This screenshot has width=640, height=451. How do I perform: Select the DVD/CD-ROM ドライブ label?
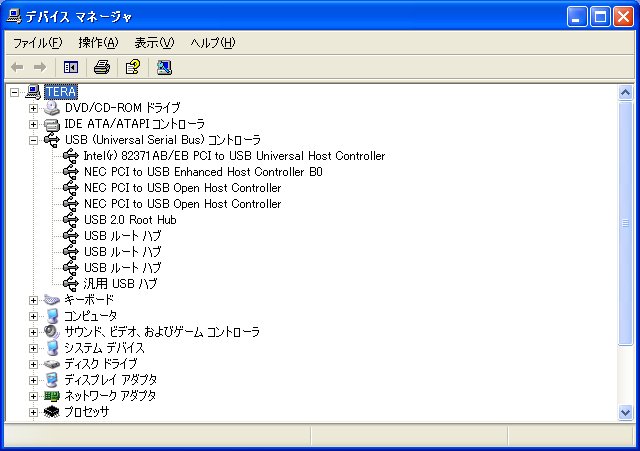point(122,108)
